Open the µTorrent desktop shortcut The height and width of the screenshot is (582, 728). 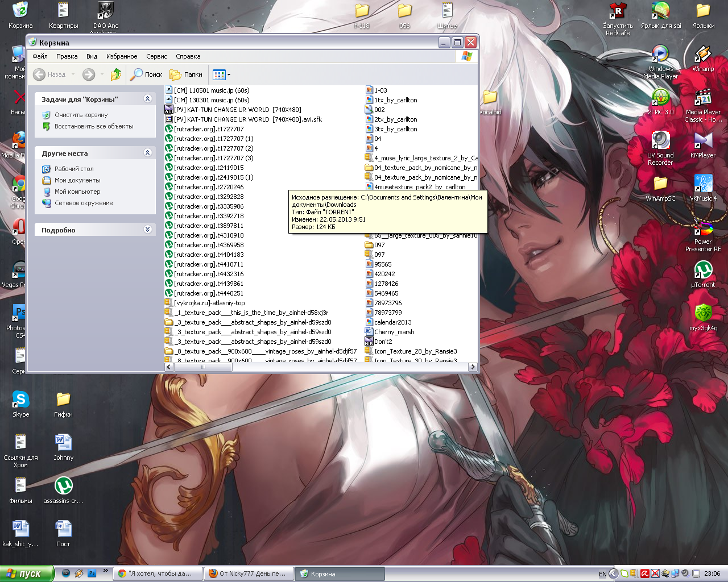(703, 273)
